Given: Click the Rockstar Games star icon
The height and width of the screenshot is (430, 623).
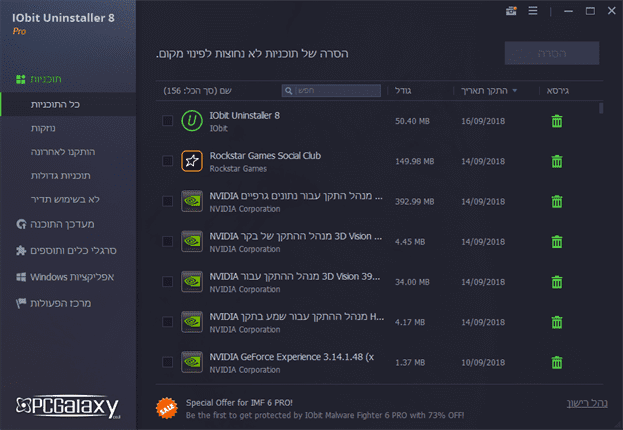Looking at the screenshot, I should pyautogui.click(x=192, y=161).
